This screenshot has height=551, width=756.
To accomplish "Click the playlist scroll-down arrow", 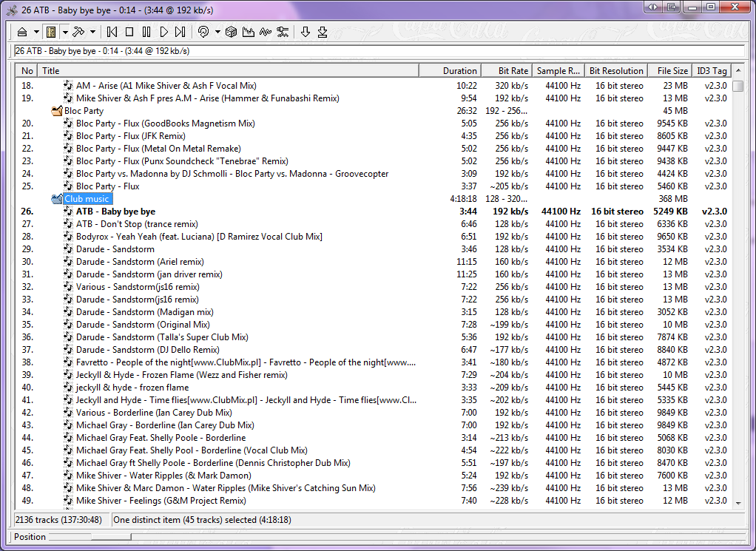I will pos(738,503).
